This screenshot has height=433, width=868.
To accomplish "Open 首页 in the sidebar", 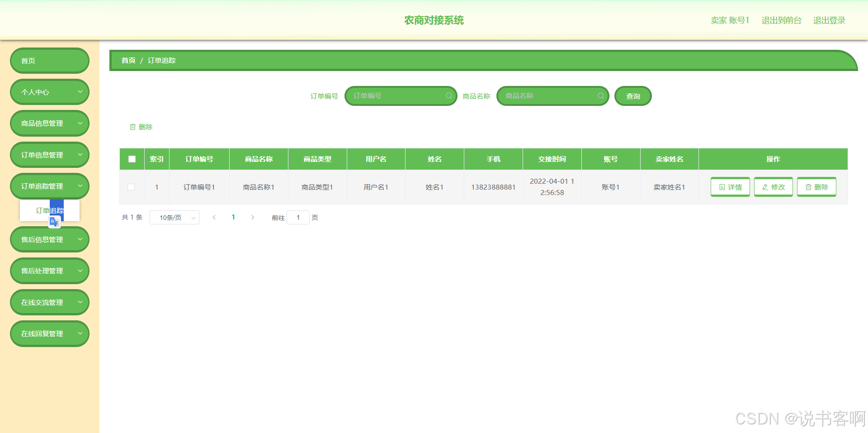I will click(x=50, y=61).
